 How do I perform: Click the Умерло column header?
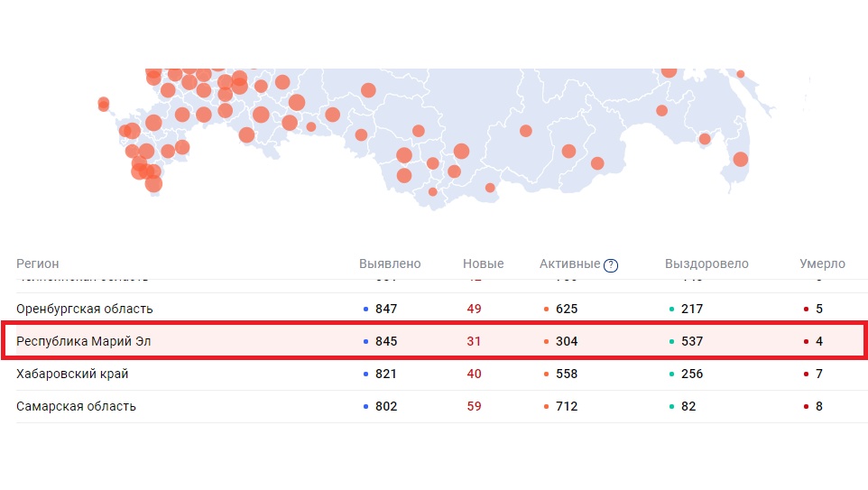(x=822, y=264)
